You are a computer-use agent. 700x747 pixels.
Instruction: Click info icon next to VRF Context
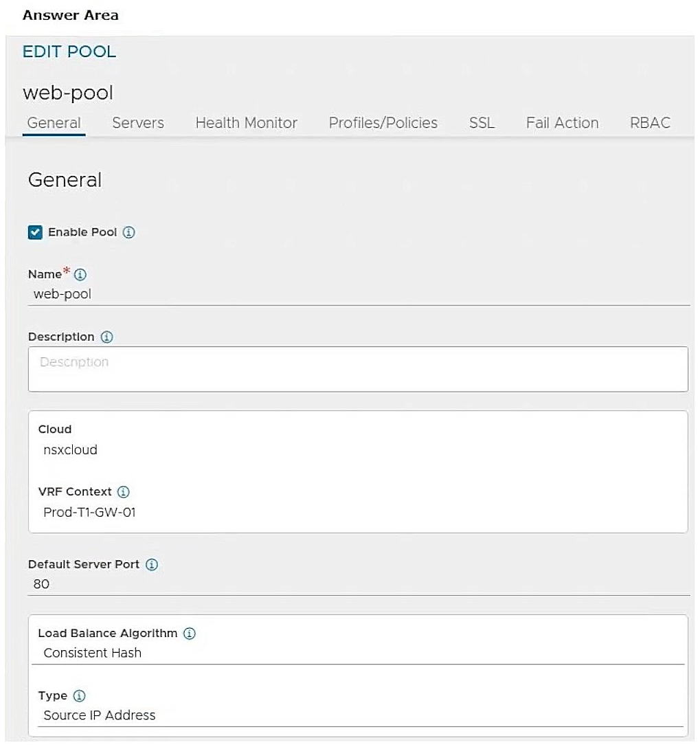point(124,492)
